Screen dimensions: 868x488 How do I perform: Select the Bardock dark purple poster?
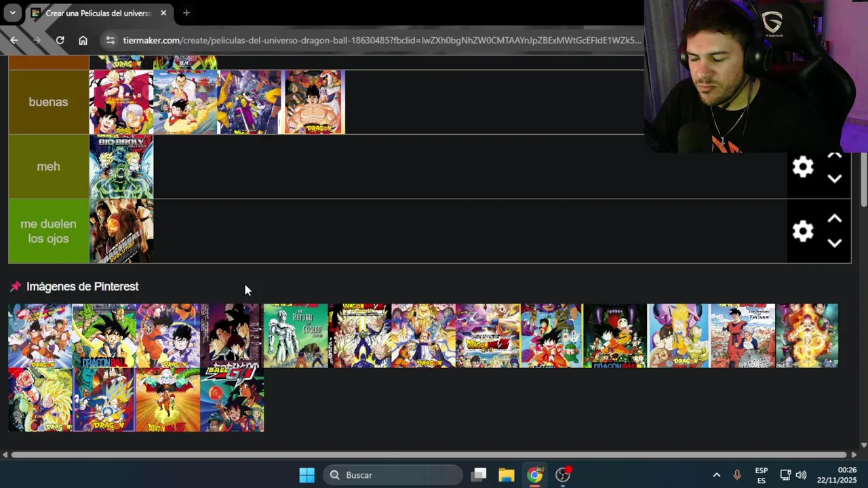[232, 336]
